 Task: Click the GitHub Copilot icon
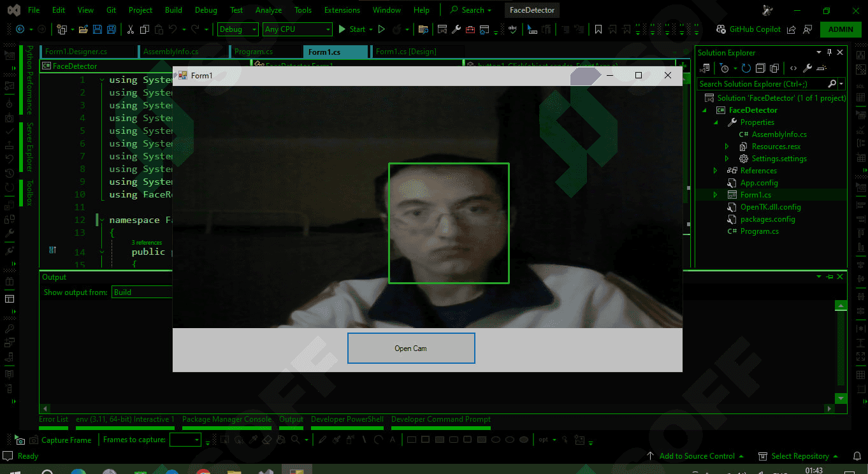pyautogui.click(x=721, y=29)
